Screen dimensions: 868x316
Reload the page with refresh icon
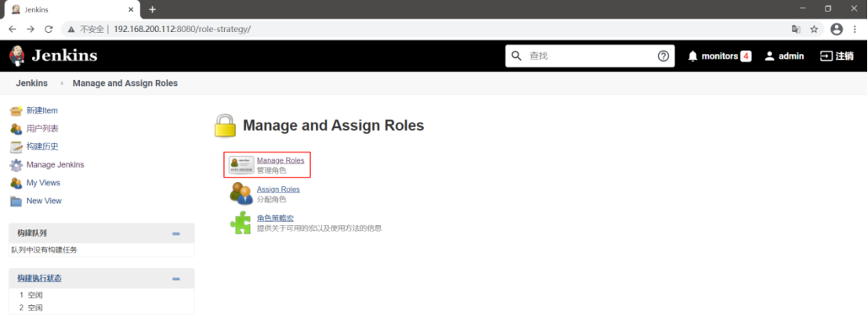click(49, 29)
